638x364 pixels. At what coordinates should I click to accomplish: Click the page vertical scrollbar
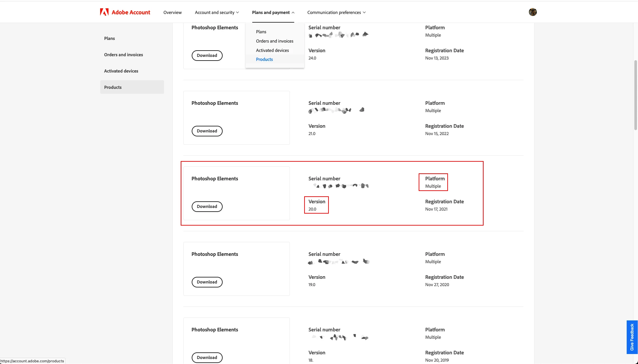pyautogui.click(x=635, y=95)
